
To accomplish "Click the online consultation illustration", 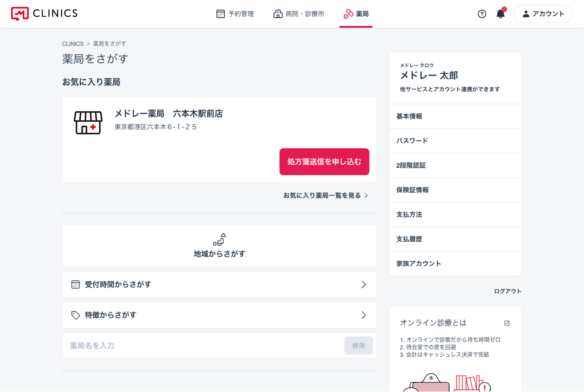I will point(447,382).
